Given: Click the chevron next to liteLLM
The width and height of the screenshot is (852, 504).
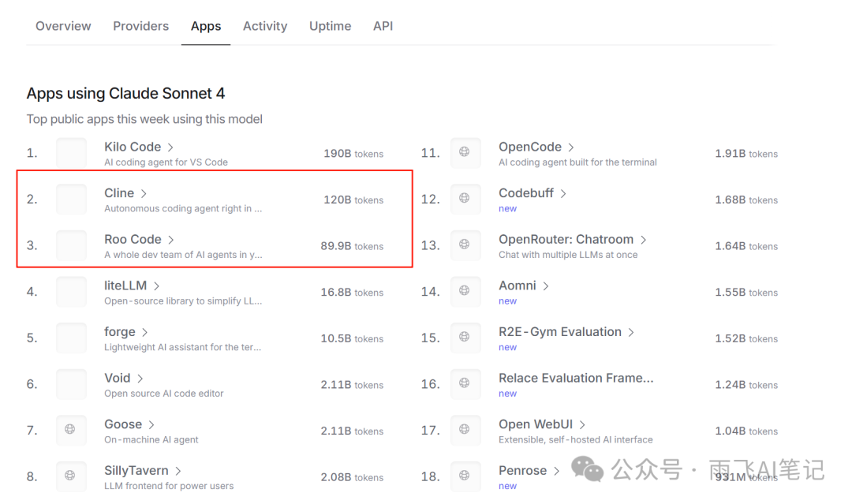Looking at the screenshot, I should [156, 286].
